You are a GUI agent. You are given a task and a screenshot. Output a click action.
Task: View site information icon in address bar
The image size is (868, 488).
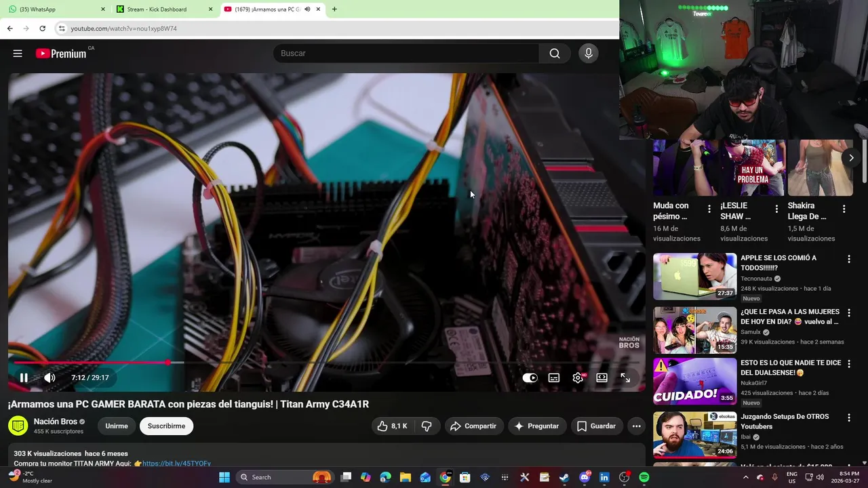pyautogui.click(x=62, y=28)
